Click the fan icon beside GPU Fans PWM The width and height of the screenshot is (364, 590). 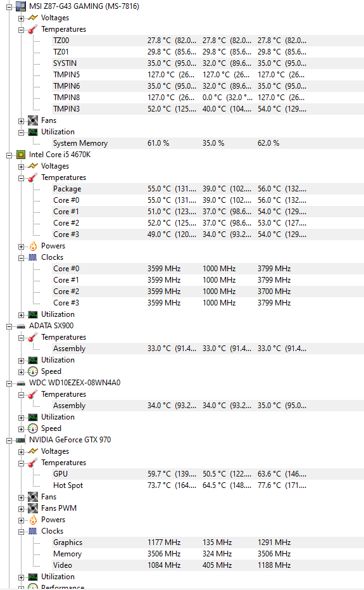(x=33, y=508)
